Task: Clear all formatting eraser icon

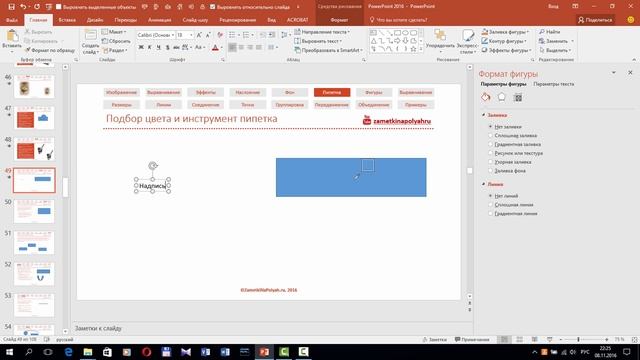Action: click(220, 35)
